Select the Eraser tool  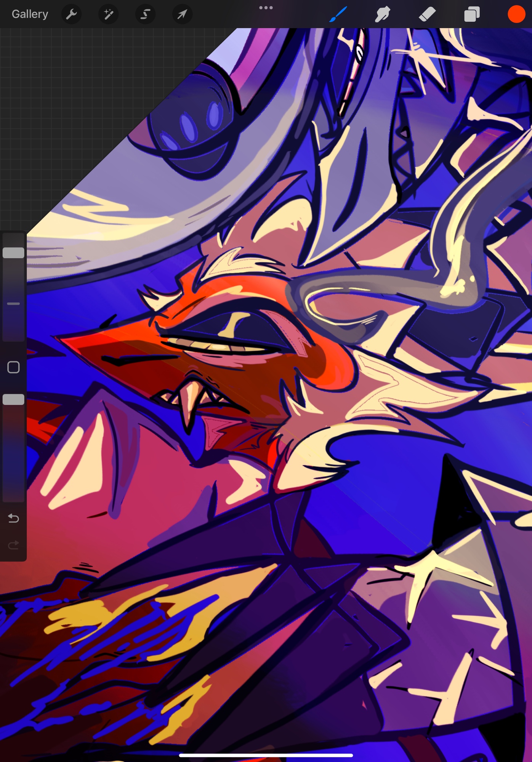427,14
